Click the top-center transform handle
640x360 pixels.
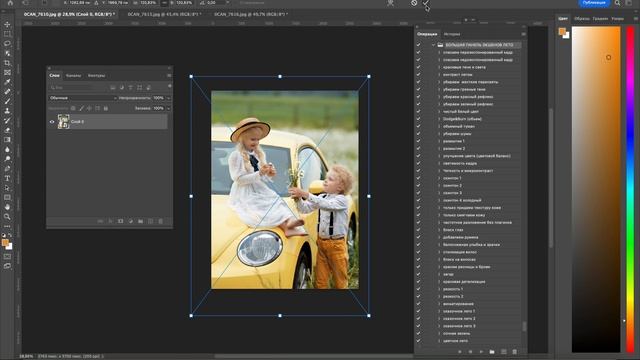(x=280, y=76)
